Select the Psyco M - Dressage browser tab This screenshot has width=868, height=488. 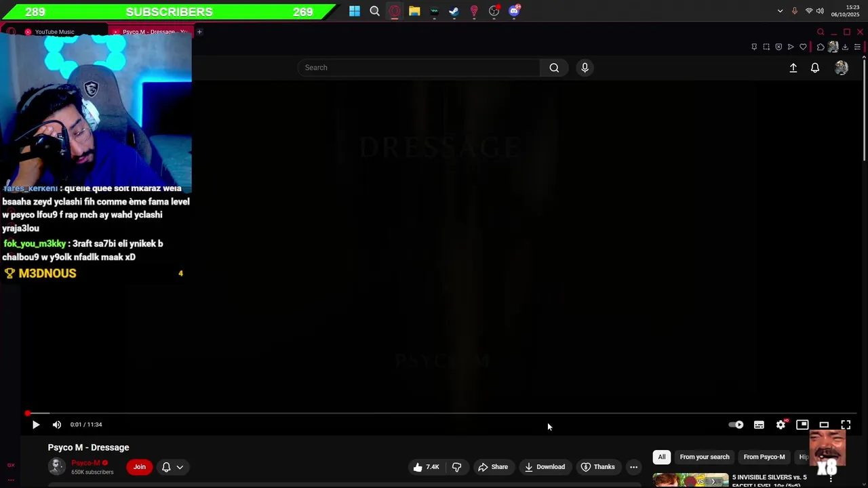[x=151, y=32]
